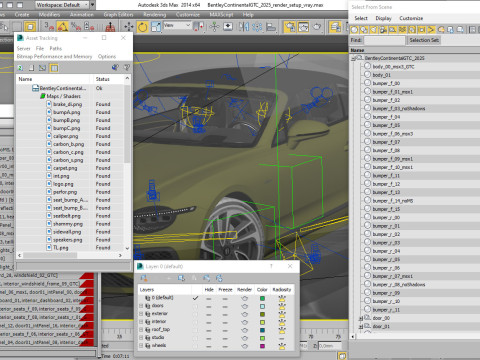
Task: Toggle Radiosity for wheels layer
Action: 282,346
